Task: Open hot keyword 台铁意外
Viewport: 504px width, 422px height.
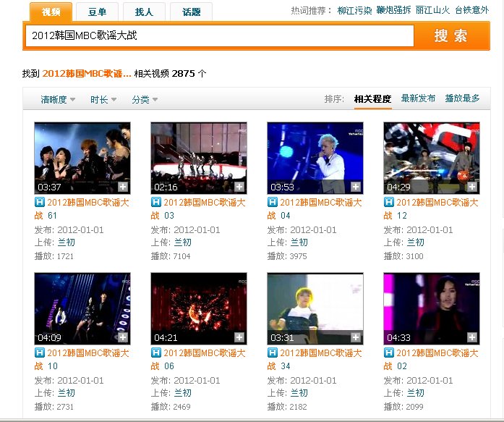Action: tap(472, 10)
